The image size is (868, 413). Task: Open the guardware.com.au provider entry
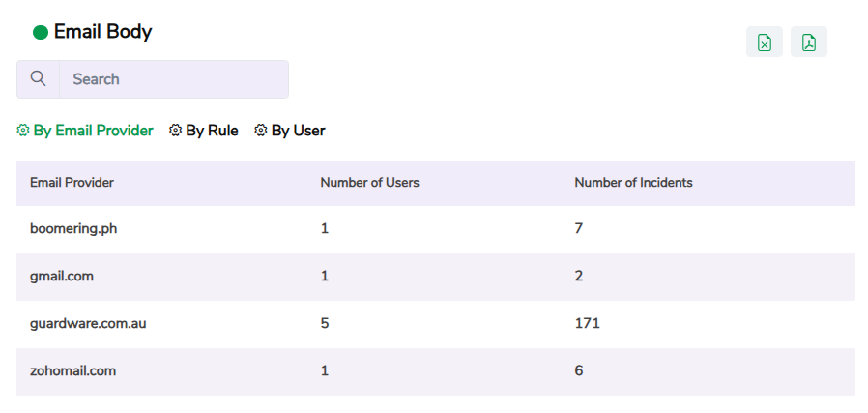coord(88,323)
